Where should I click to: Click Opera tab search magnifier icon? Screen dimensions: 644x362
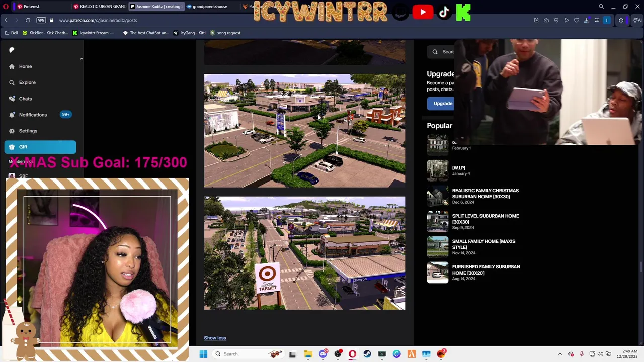[601, 7]
